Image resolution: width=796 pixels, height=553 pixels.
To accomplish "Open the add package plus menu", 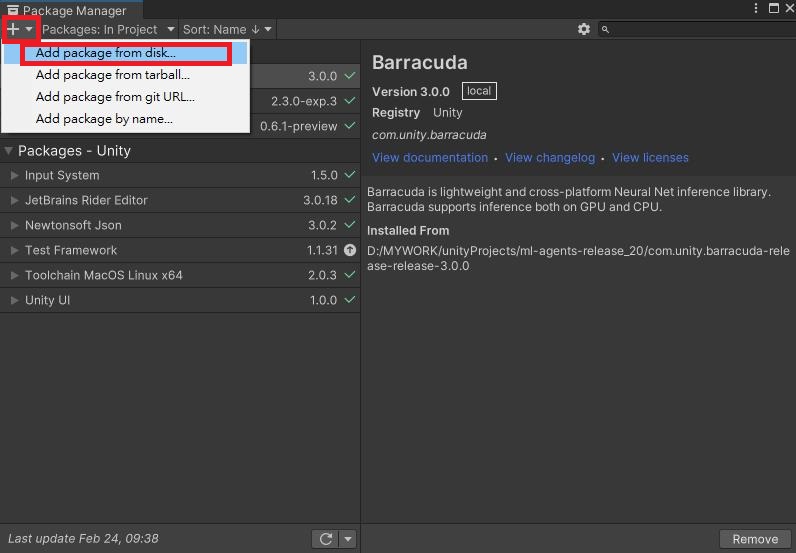I will point(20,29).
